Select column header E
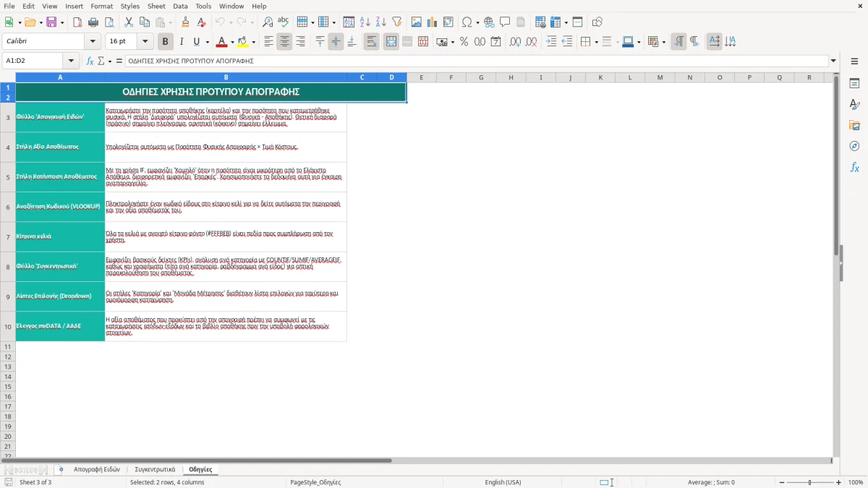 pyautogui.click(x=421, y=77)
